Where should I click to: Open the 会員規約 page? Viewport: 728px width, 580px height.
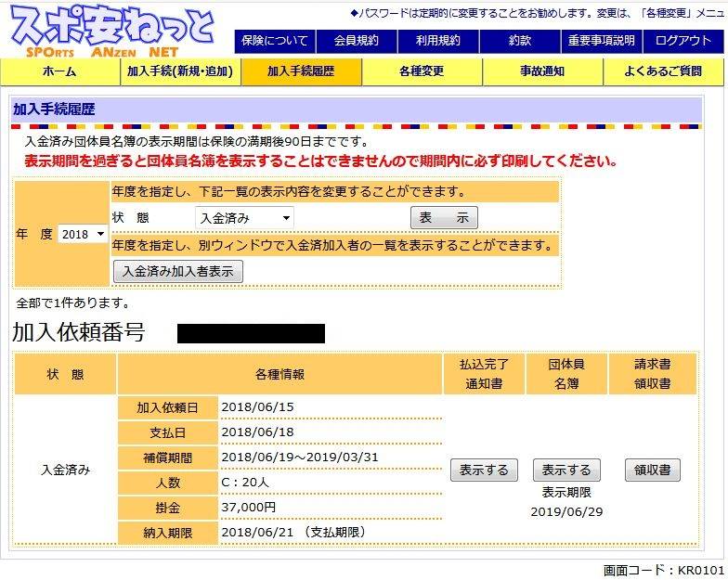coord(357,41)
